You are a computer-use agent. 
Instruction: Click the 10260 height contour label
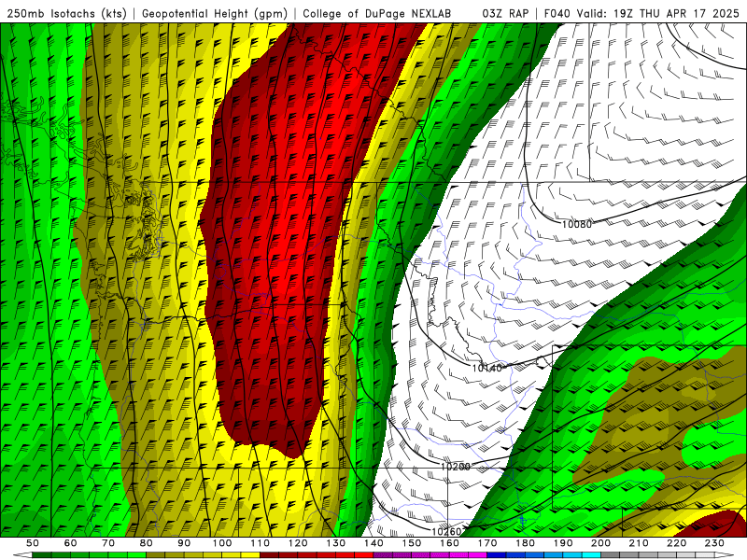pyautogui.click(x=446, y=532)
